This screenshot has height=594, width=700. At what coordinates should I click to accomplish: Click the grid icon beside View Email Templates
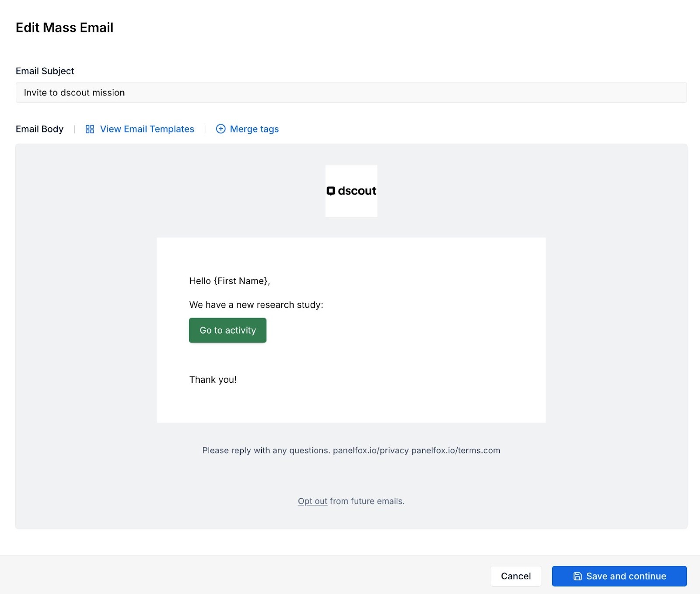click(90, 129)
